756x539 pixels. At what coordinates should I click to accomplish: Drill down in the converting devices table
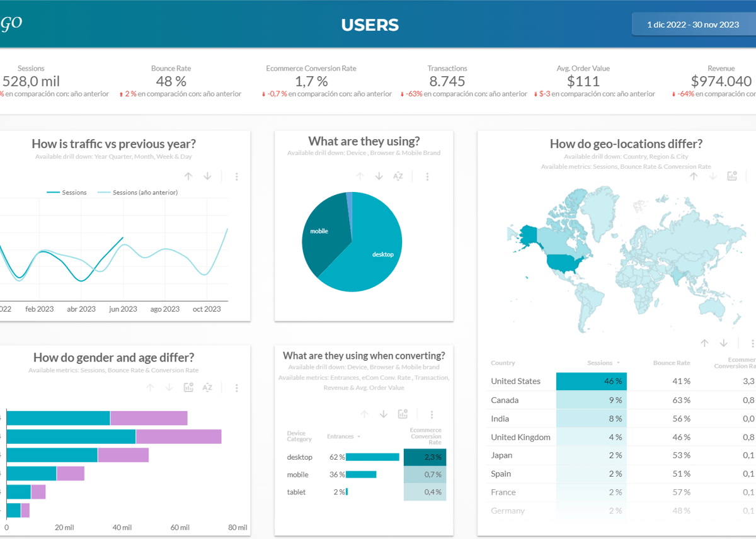pos(383,414)
